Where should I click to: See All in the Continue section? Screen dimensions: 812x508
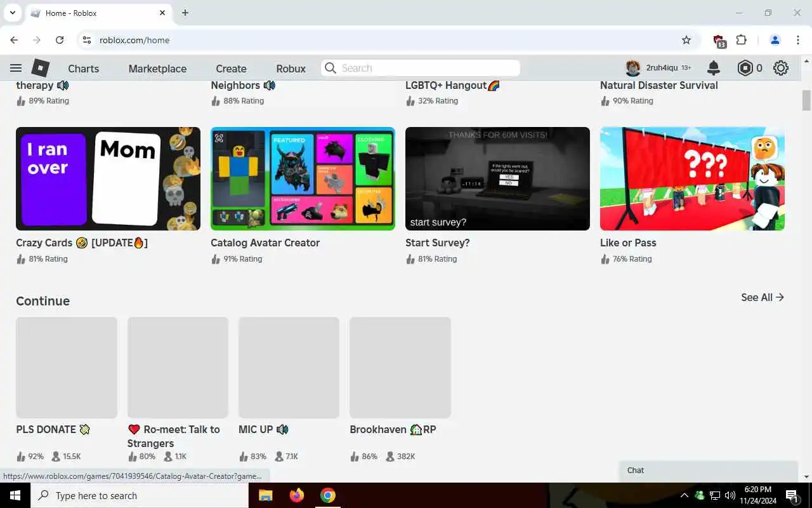[763, 297]
